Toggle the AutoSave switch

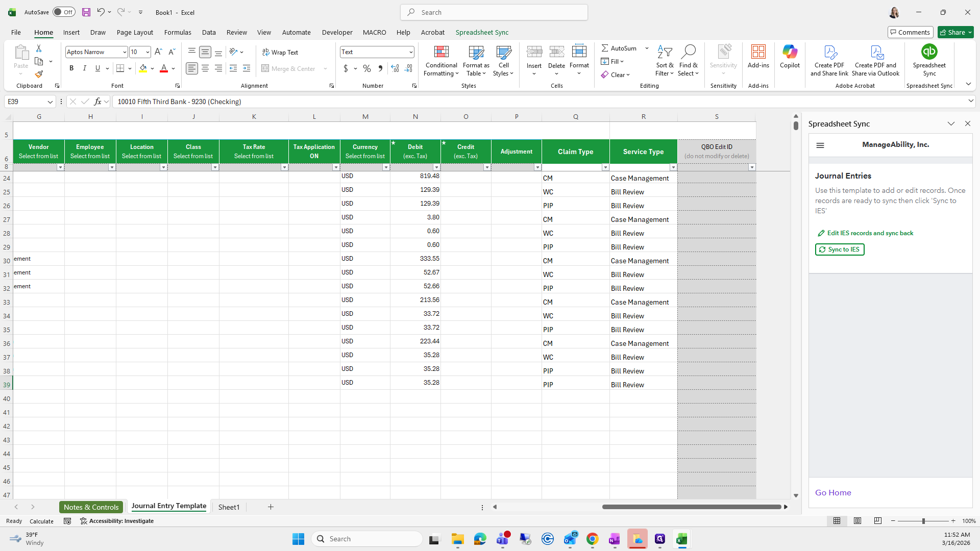64,12
